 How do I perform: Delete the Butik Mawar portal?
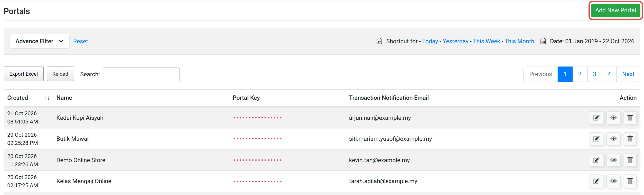click(x=630, y=139)
